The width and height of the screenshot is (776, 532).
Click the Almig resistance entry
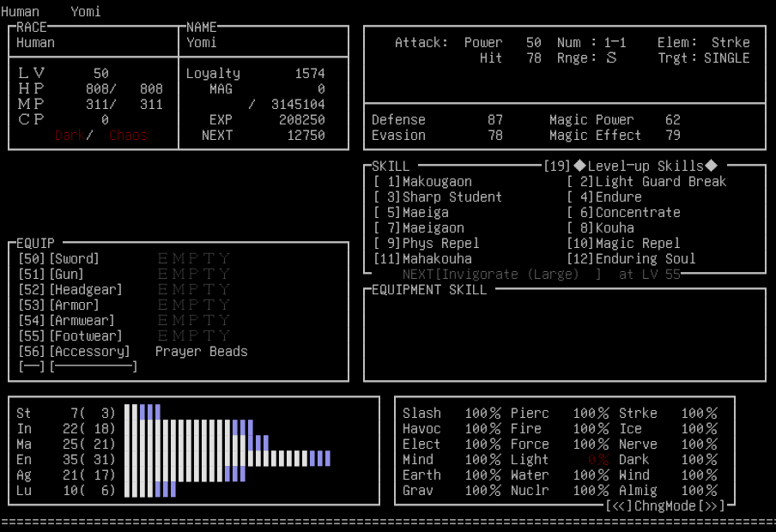click(668, 491)
